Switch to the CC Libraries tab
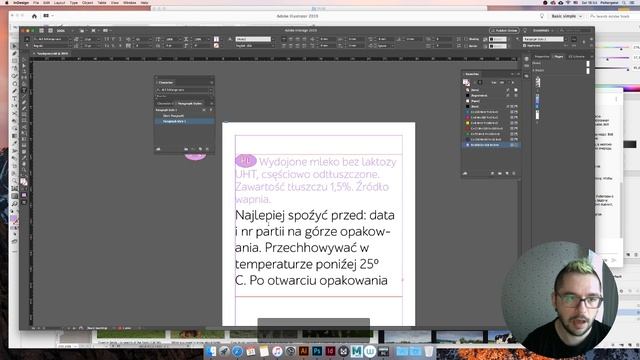The height and width of the screenshot is (360, 640). pyautogui.click(x=576, y=56)
